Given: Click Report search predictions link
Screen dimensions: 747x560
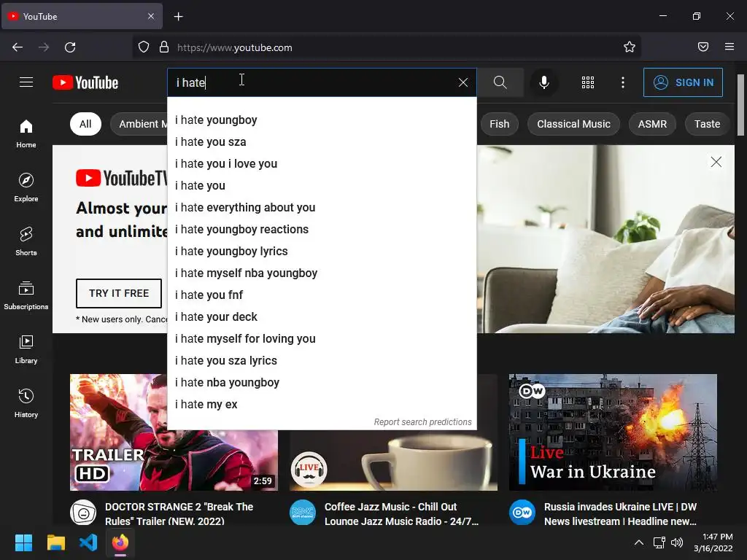Looking at the screenshot, I should pos(422,422).
